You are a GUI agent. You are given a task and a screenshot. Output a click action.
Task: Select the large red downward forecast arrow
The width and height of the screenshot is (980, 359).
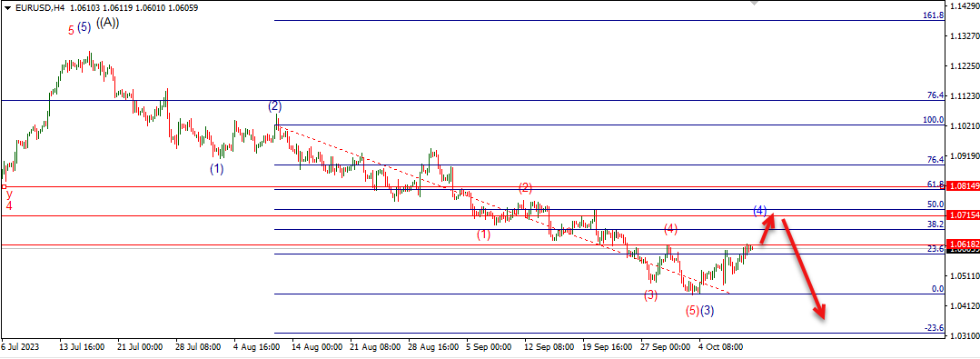(x=805, y=269)
